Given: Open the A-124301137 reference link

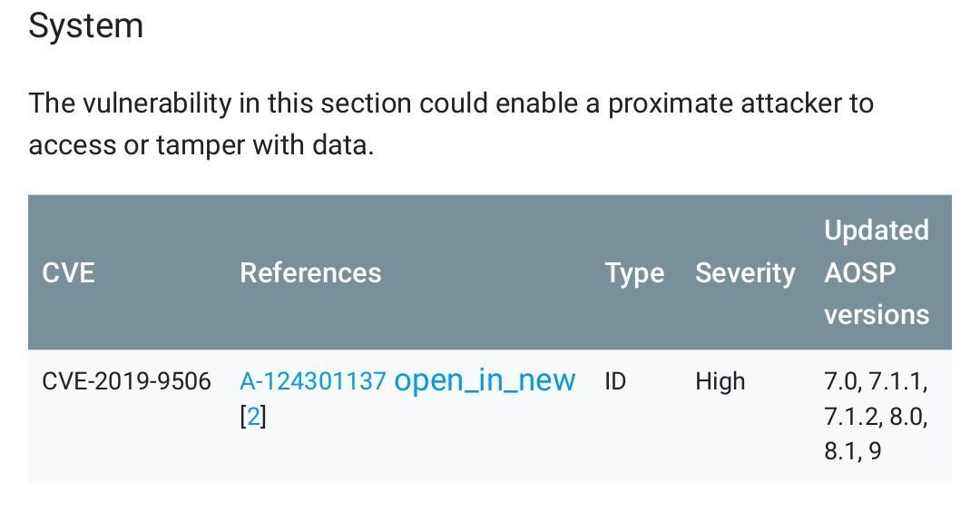Looking at the screenshot, I should click(x=313, y=381).
